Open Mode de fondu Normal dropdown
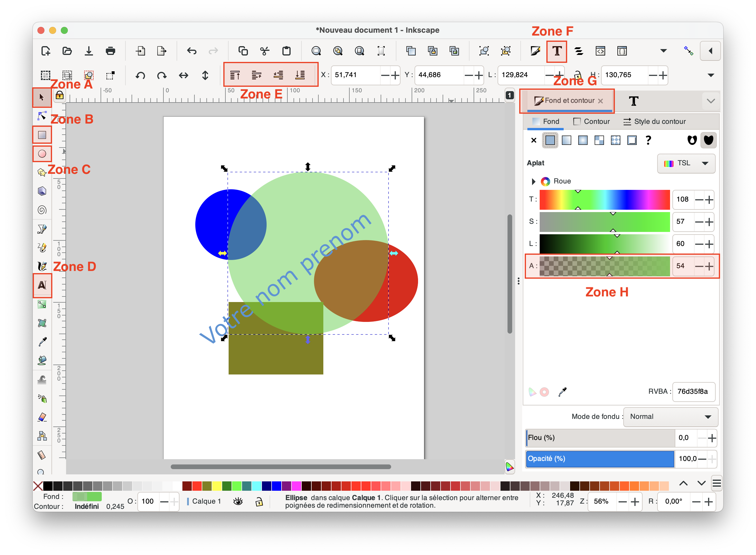The height and width of the screenshot is (555, 756). 670,417
